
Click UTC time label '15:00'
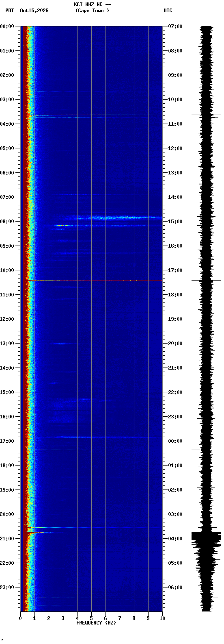[175, 222]
